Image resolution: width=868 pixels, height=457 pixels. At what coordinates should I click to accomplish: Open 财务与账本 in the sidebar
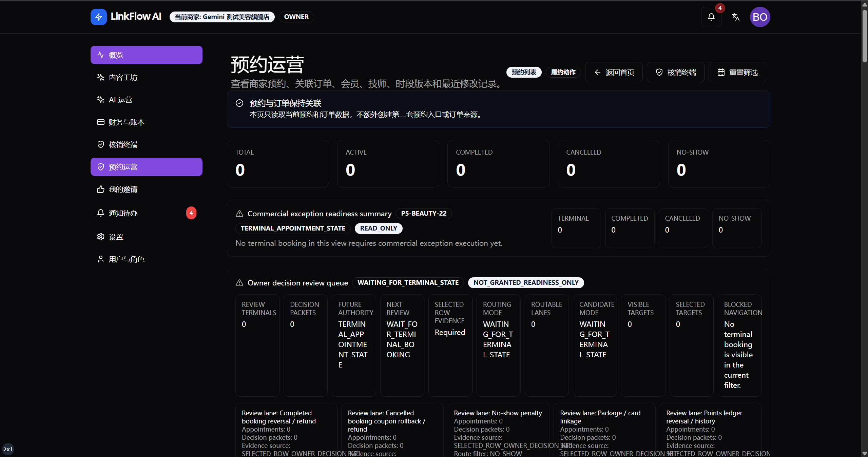coord(147,122)
